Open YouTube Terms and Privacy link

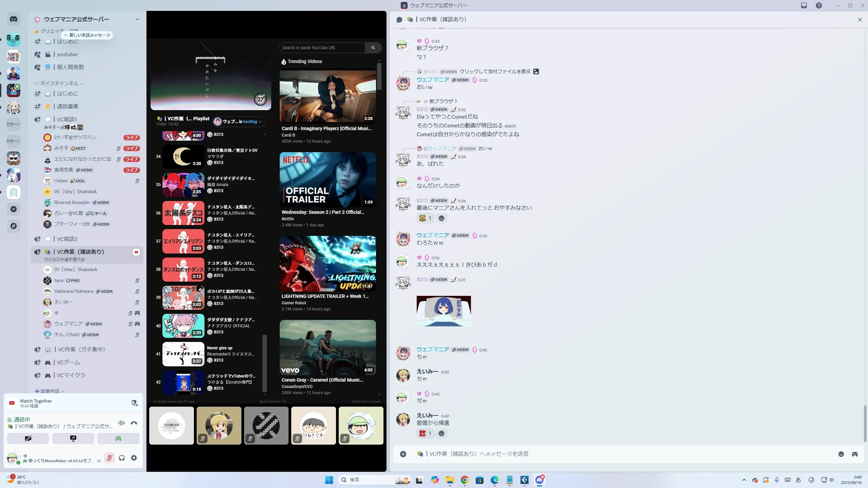[174, 402]
